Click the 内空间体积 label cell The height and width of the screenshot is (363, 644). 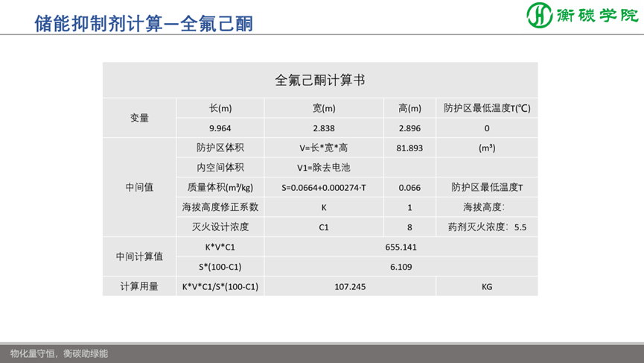pos(220,168)
